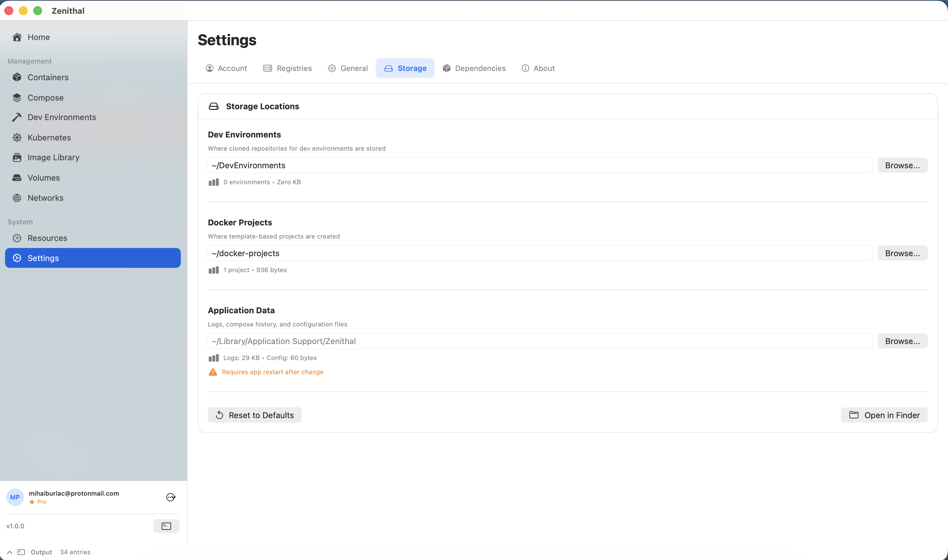The width and height of the screenshot is (948, 560).
Task: Select the Compose icon in Management
Action: [17, 97]
